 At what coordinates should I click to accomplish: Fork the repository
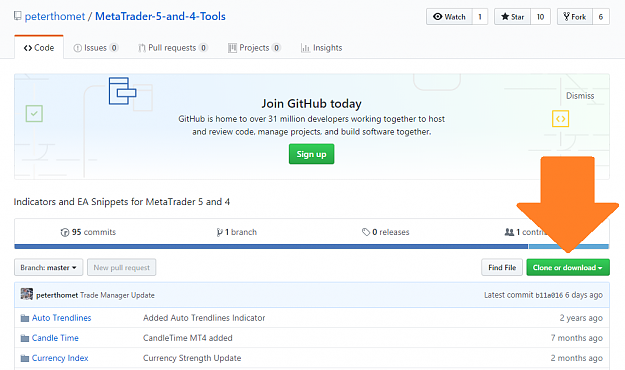575,17
